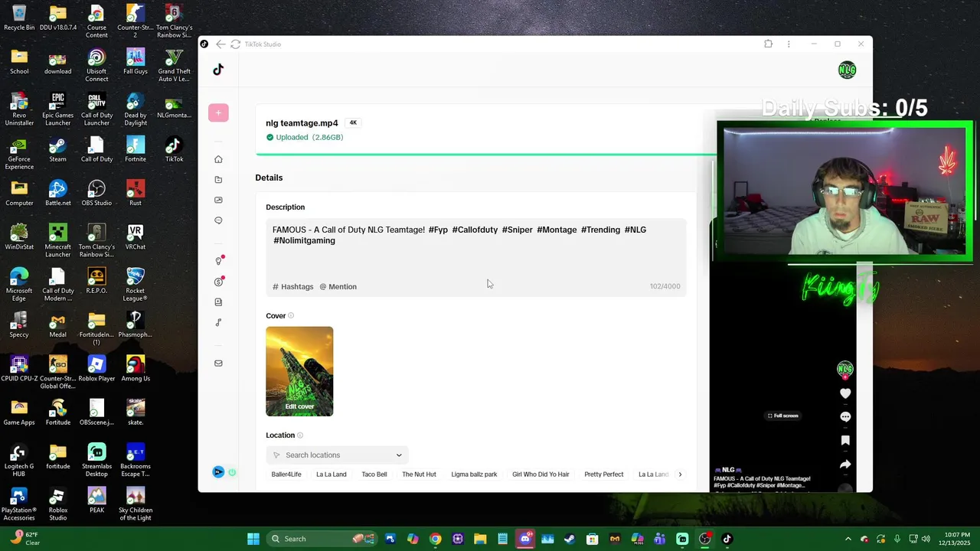Select the Ligma ballz park location chip
The width and height of the screenshot is (980, 551).
pos(474,474)
